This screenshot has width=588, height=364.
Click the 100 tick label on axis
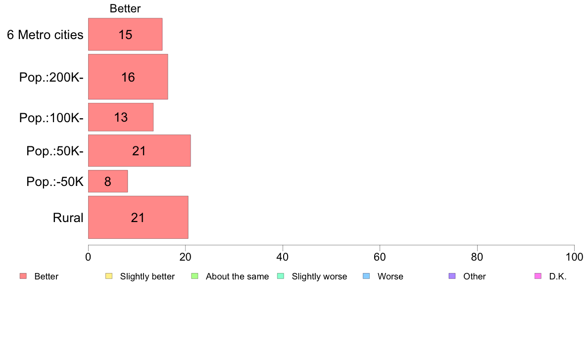574,257
